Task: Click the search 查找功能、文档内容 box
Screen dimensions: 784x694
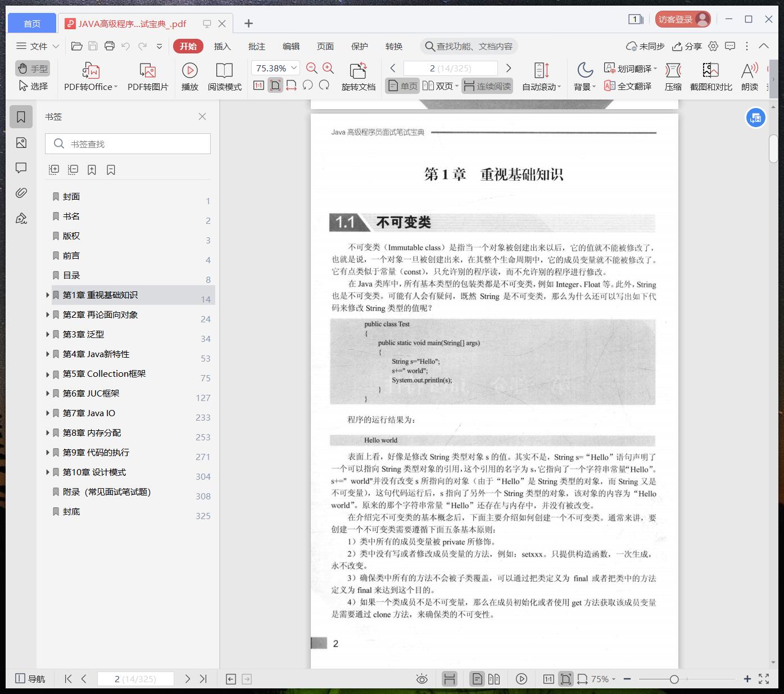Action: [469, 46]
